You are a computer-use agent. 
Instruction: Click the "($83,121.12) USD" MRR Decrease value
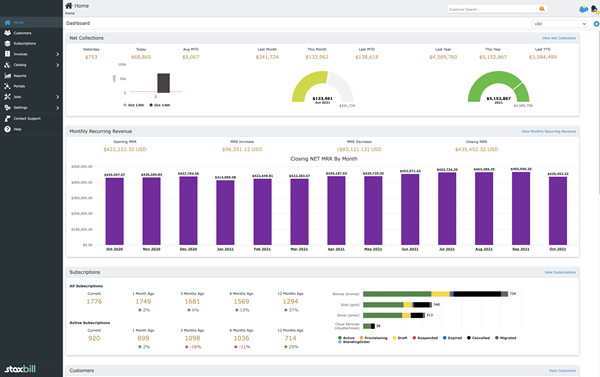click(359, 149)
